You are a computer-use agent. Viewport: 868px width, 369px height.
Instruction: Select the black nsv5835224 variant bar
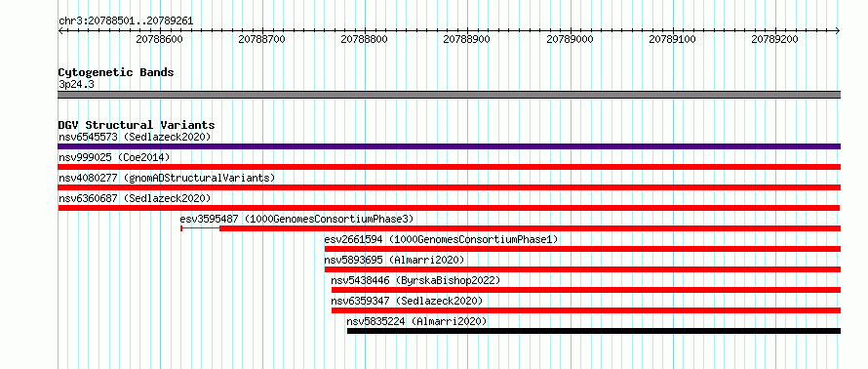click(x=594, y=331)
